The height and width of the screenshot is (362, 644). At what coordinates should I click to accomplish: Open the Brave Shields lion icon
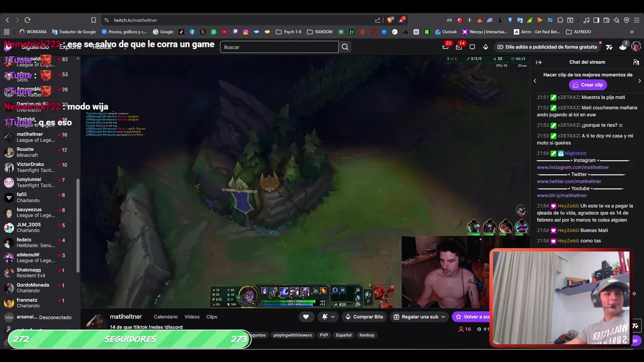(389, 20)
